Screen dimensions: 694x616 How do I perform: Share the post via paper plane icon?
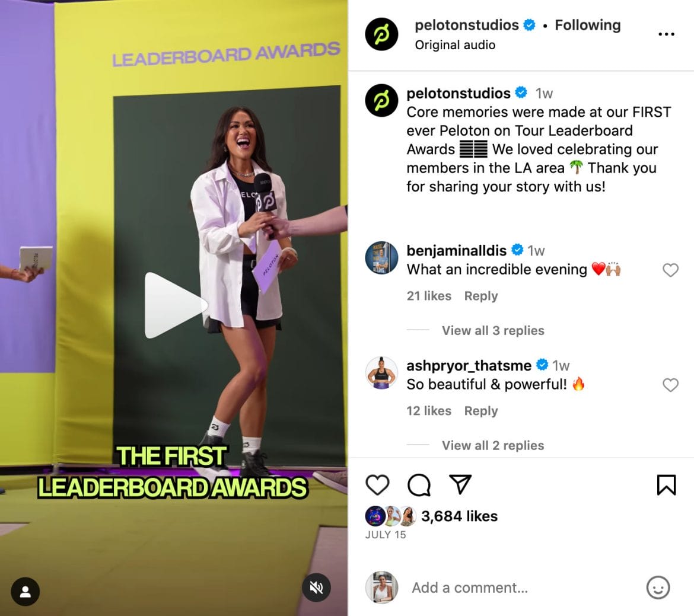pos(460,484)
